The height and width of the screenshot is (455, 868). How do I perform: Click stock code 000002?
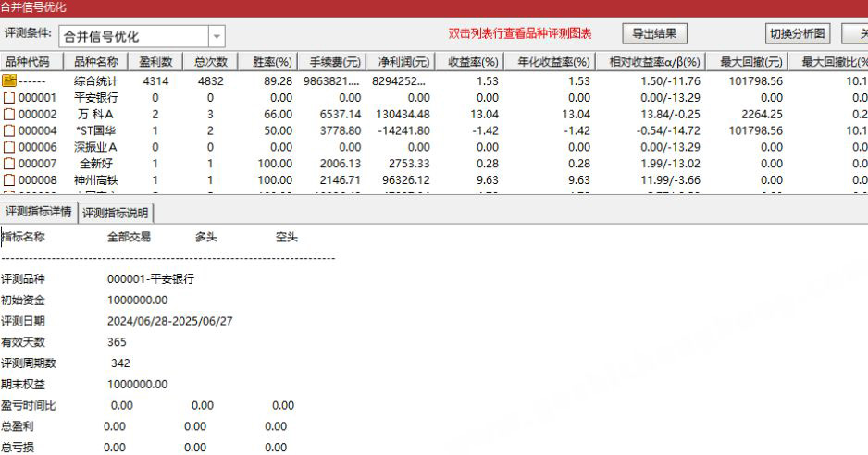pos(37,115)
